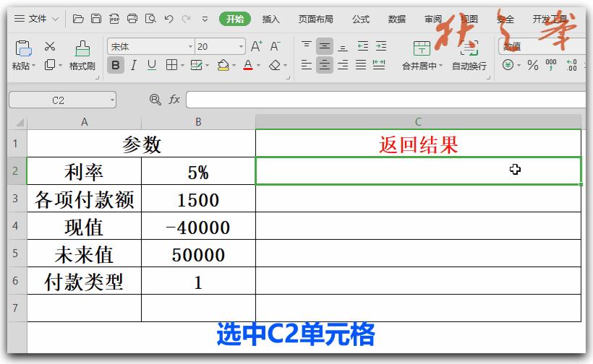
Task: Expand the fill color dropdown arrow
Action: 234,65
